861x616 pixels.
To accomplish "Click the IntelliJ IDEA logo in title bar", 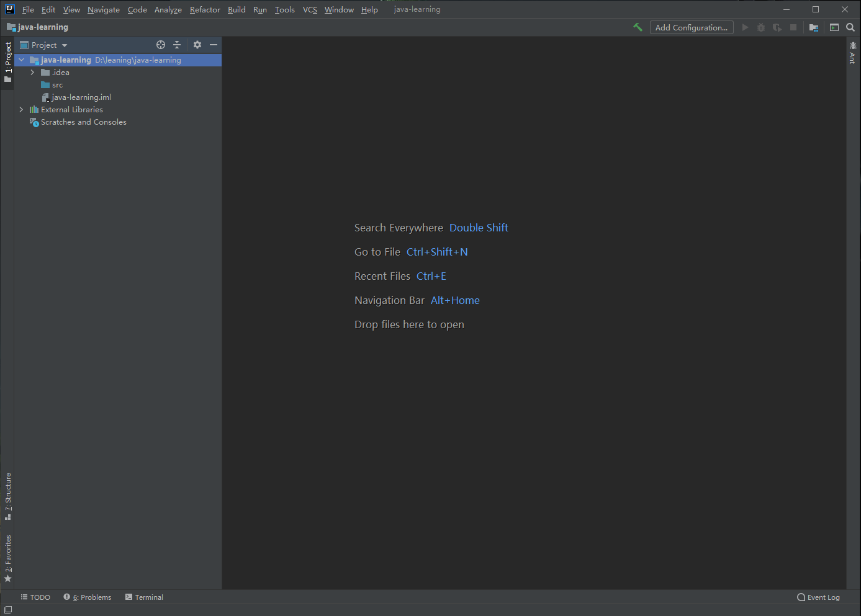I will (x=9, y=9).
